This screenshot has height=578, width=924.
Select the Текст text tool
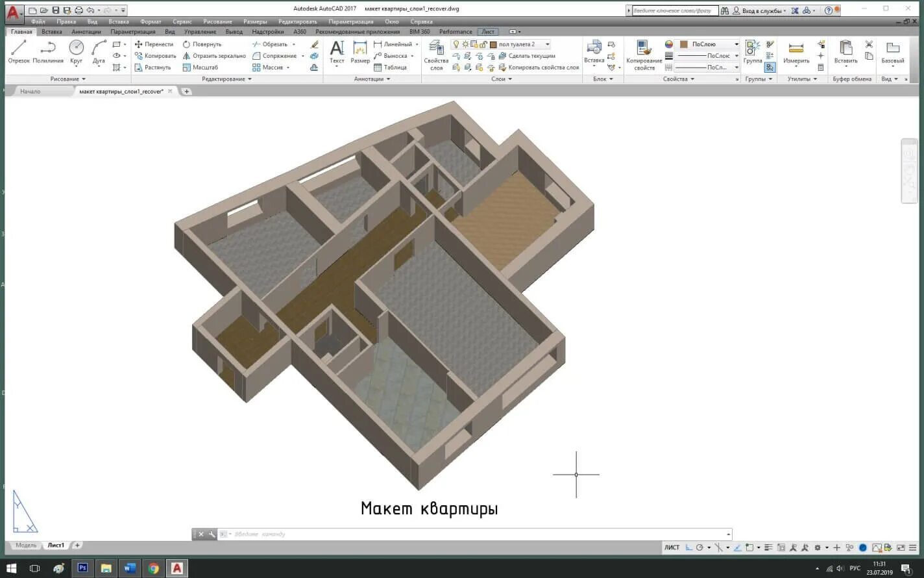click(337, 52)
